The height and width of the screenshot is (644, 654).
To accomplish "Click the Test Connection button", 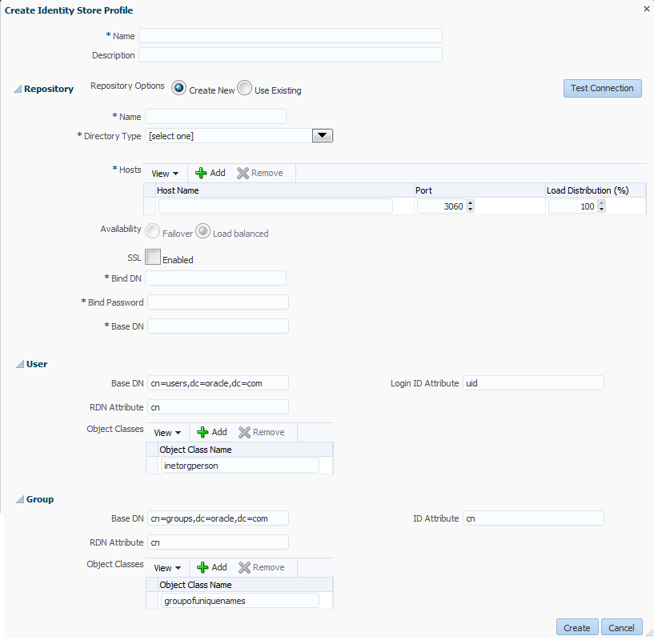I will pyautogui.click(x=602, y=88).
